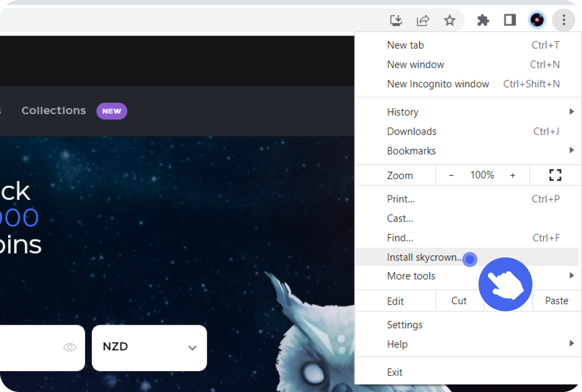Expand the History submenu
This screenshot has height=392, width=582.
[467, 112]
